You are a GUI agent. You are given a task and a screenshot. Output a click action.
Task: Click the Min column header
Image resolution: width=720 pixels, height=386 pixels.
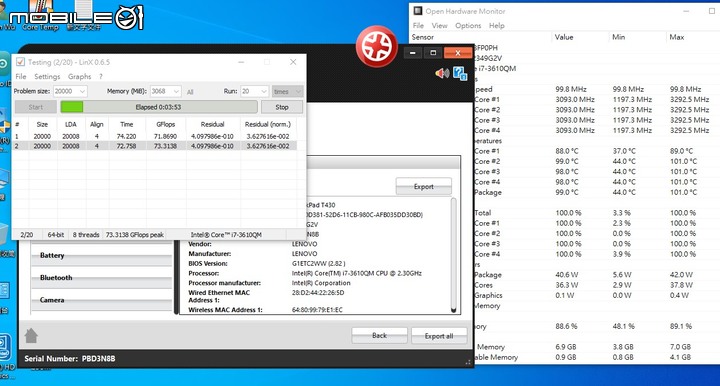pyautogui.click(x=619, y=37)
